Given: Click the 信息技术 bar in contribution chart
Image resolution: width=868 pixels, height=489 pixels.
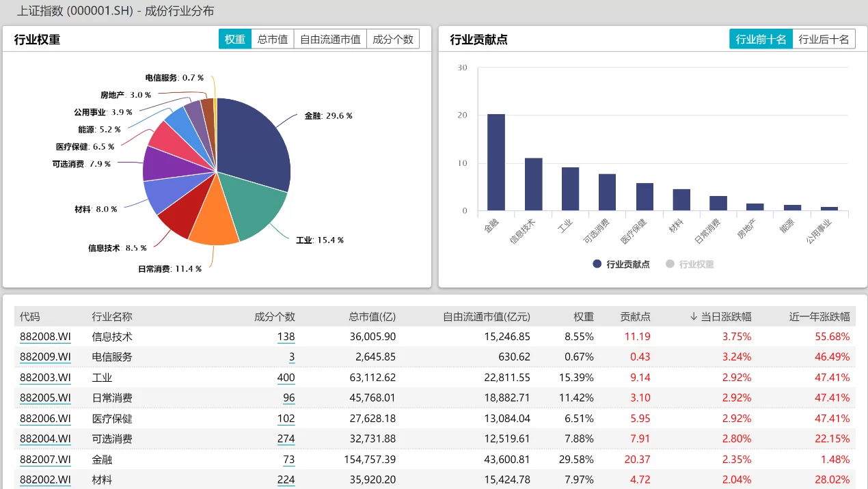Looking at the screenshot, I should coord(533,184).
